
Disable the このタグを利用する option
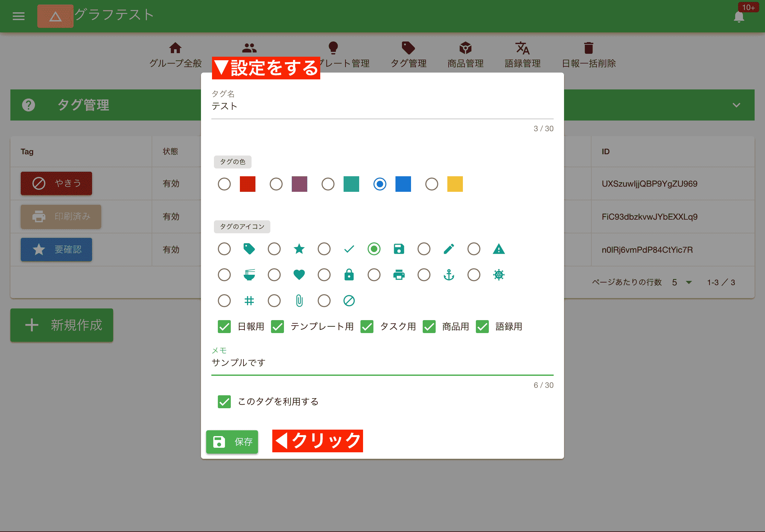[224, 402]
